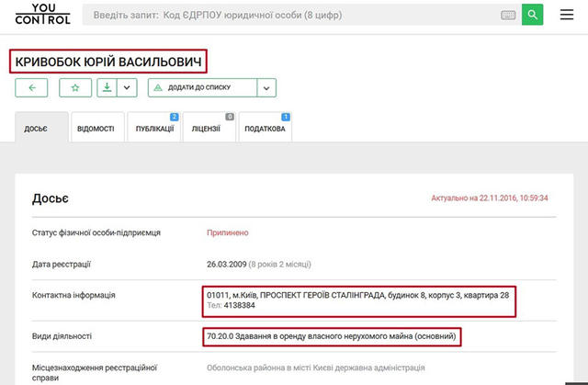Screen dimensions: 588x385
Task: Switch to the Досьє tab
Action: click(41, 130)
